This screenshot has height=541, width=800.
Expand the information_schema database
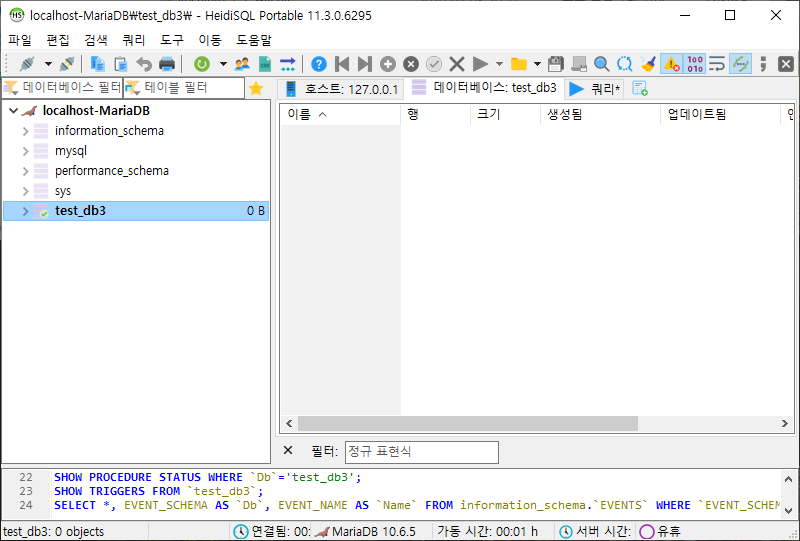tap(25, 131)
